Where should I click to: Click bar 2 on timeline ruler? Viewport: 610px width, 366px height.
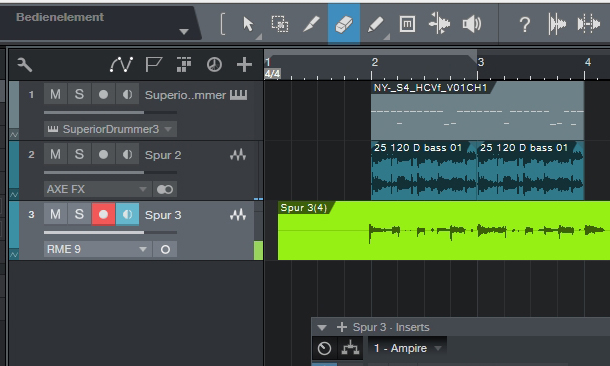374,62
